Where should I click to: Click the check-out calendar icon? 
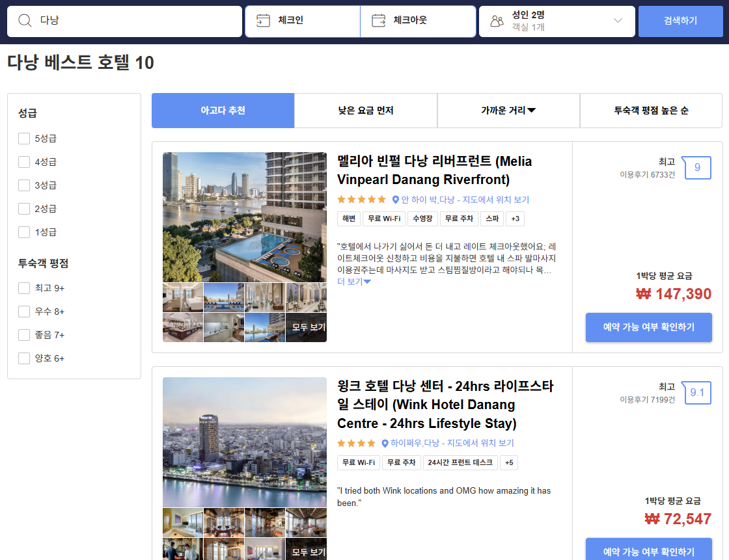[x=378, y=20]
